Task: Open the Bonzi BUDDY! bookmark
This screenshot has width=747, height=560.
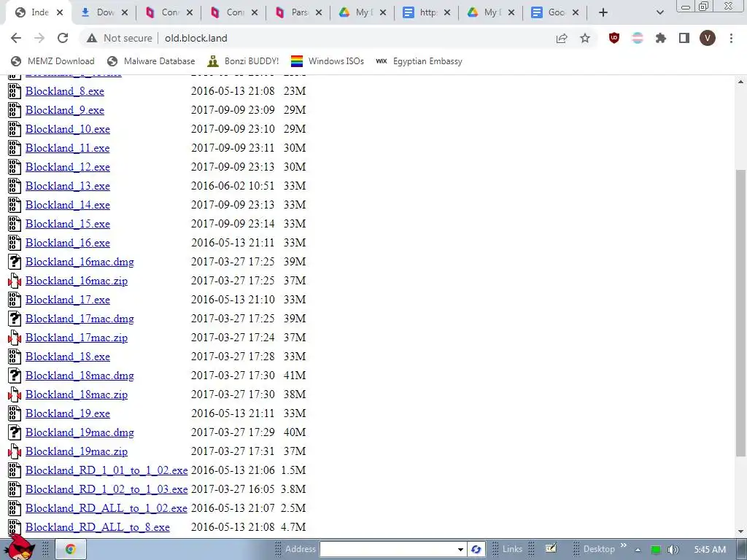Action: (244, 61)
